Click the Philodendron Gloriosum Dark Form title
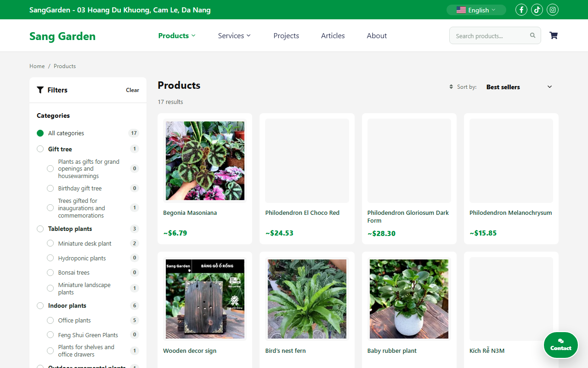The height and width of the screenshot is (368, 588). click(408, 217)
